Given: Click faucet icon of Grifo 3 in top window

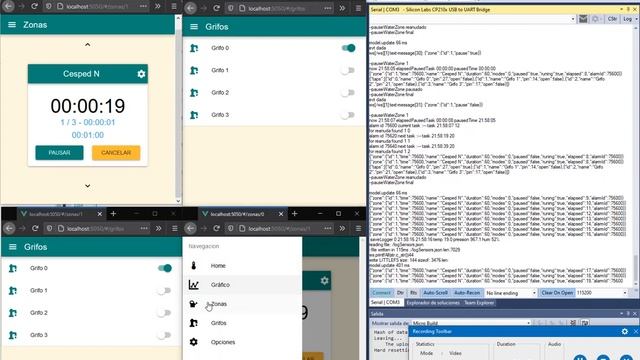Looking at the screenshot, I should 194,115.
